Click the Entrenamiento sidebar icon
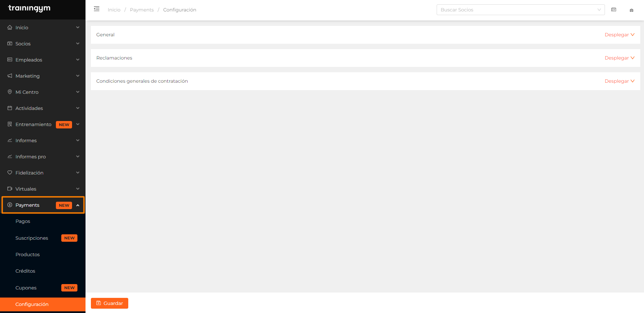 point(10,124)
